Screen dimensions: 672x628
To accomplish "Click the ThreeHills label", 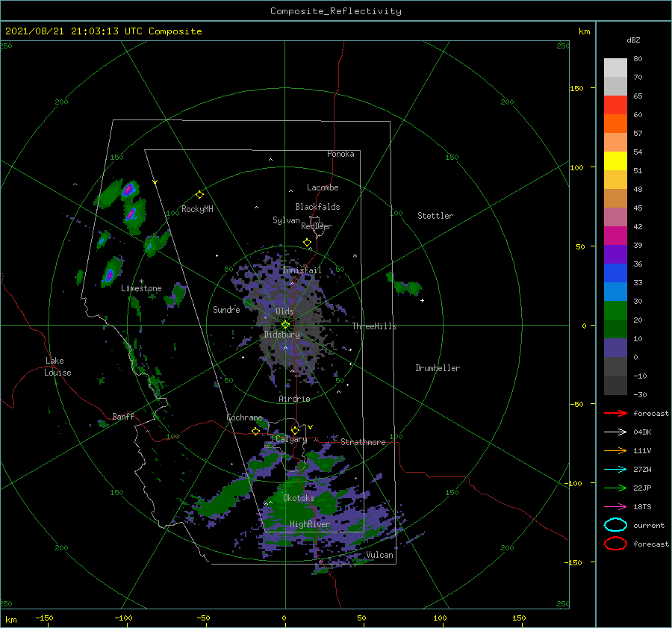I will coord(375,326).
